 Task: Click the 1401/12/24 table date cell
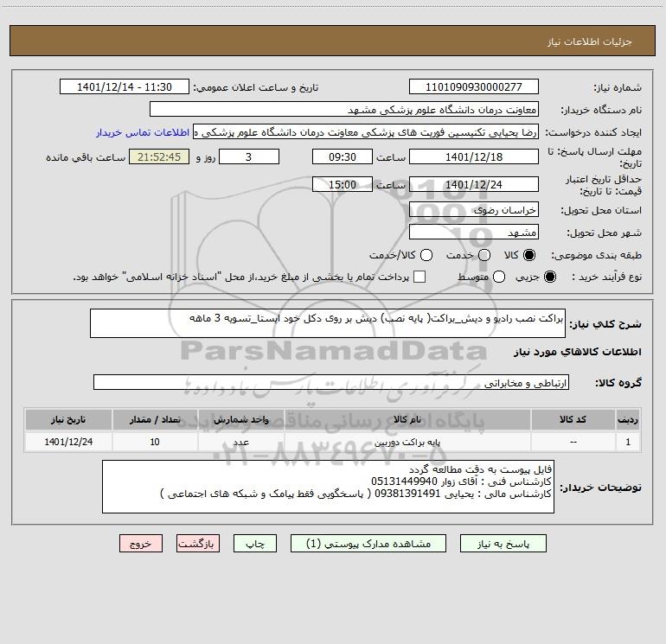coord(68,442)
